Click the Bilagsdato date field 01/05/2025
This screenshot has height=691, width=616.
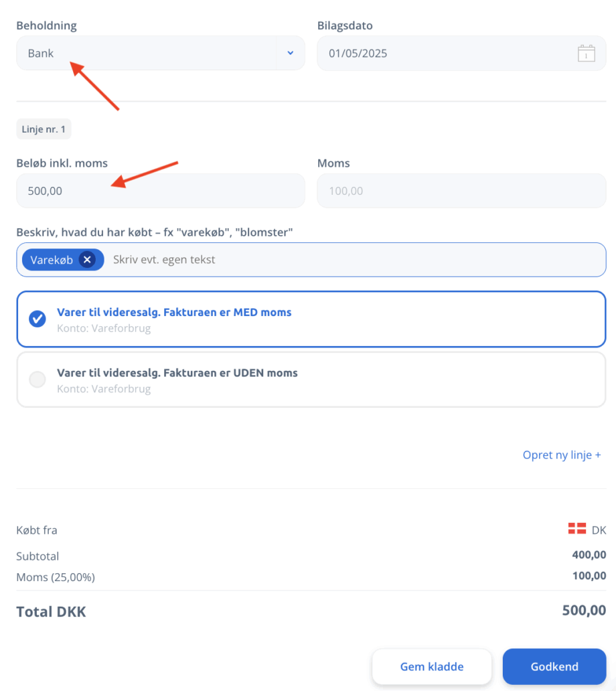(x=461, y=54)
